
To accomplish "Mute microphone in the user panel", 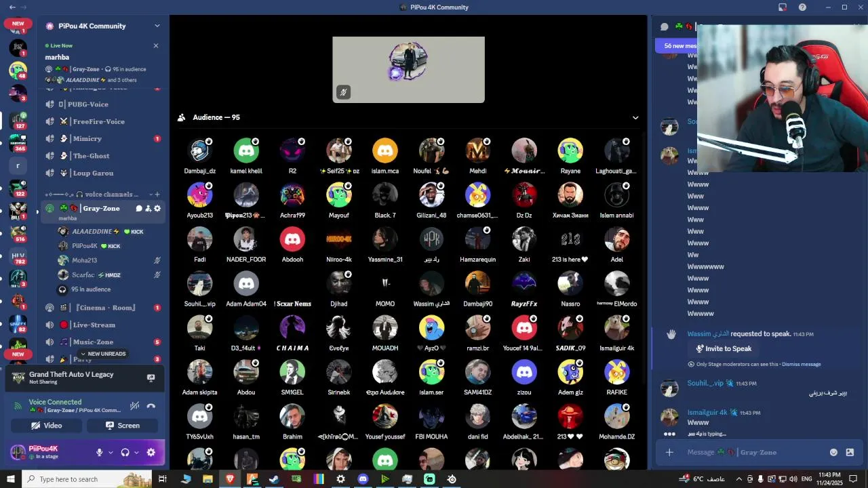I will [99, 452].
